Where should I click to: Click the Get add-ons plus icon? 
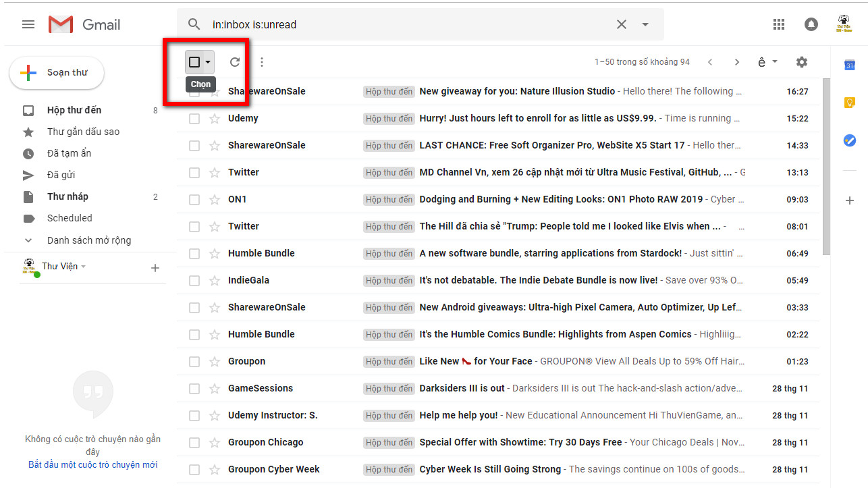[x=849, y=200]
